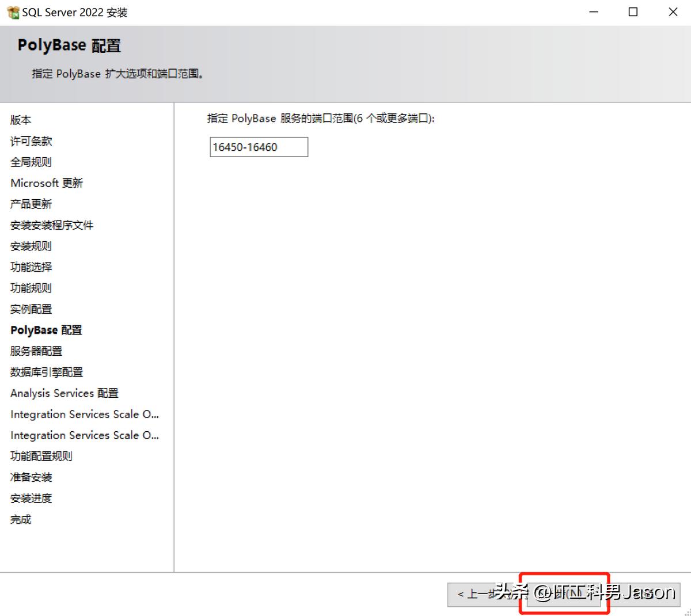This screenshot has height=616, width=691.
Task: Click the 准备安装 sidebar entry
Action: pyautogui.click(x=31, y=477)
